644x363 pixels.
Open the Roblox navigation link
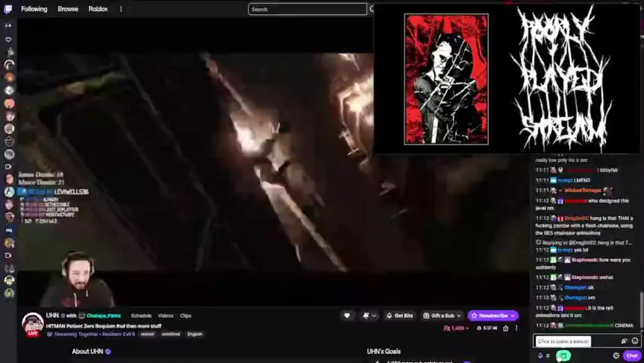98,9
